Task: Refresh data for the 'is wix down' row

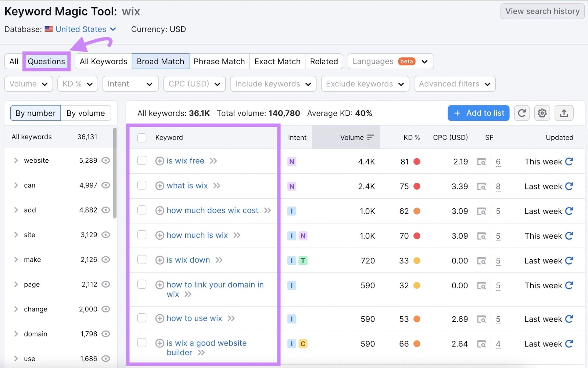Action: 569,260
